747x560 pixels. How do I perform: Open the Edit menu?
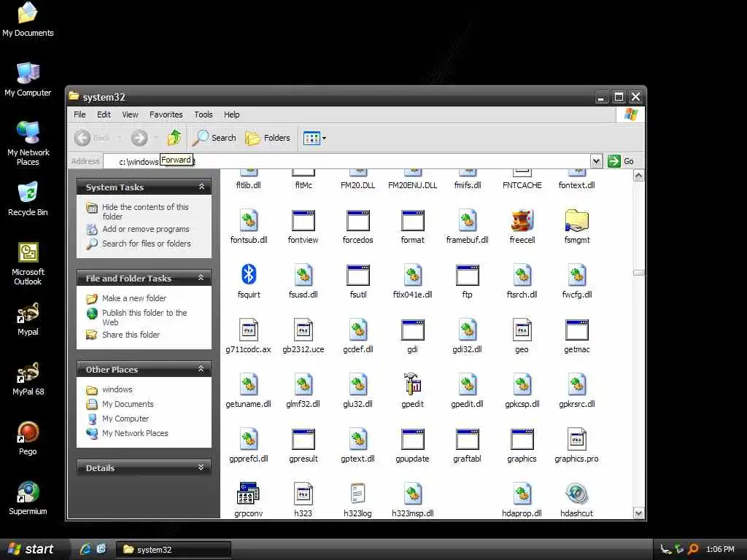tap(104, 114)
